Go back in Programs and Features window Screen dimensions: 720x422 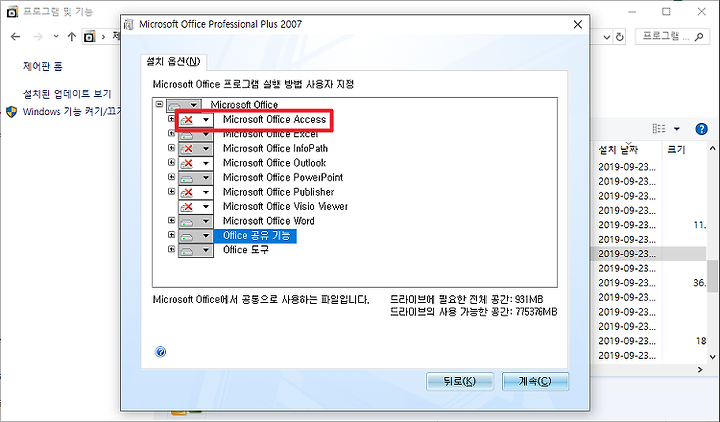(x=15, y=36)
